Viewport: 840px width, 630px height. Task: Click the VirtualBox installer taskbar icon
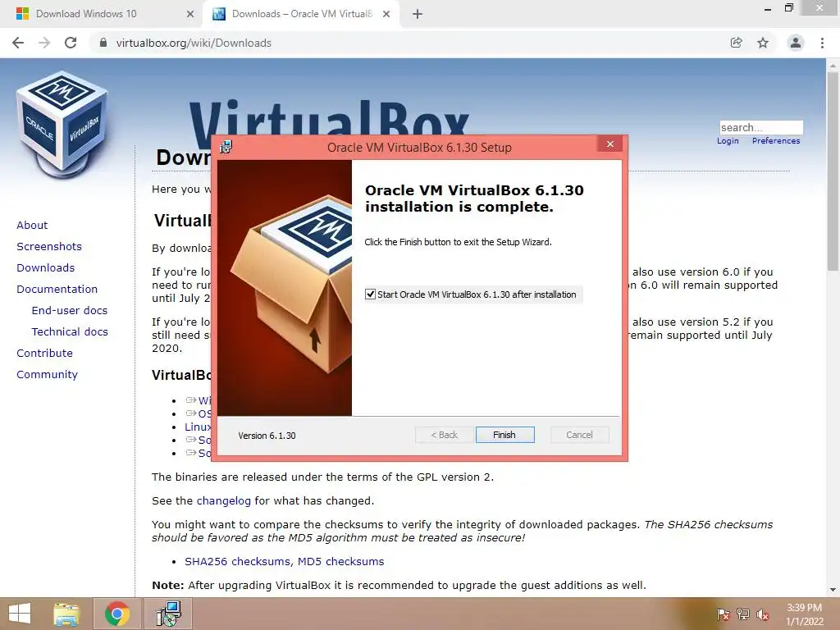[169, 614]
